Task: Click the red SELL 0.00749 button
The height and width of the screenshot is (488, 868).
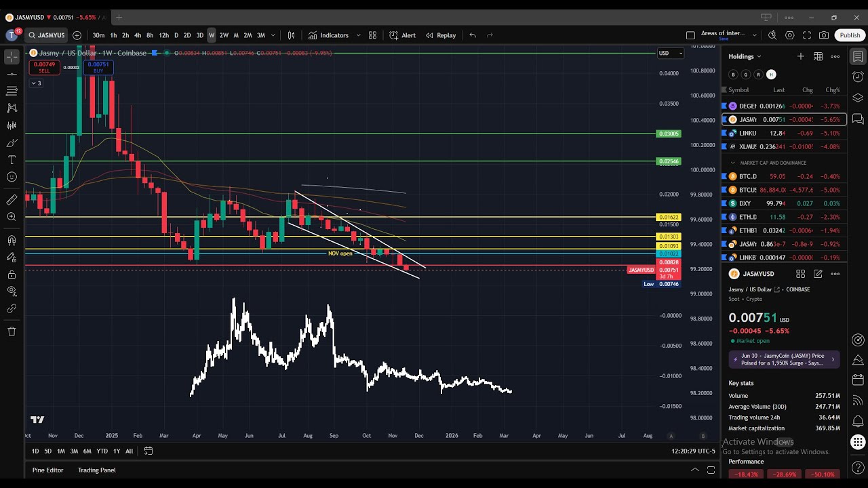Action: (x=44, y=67)
